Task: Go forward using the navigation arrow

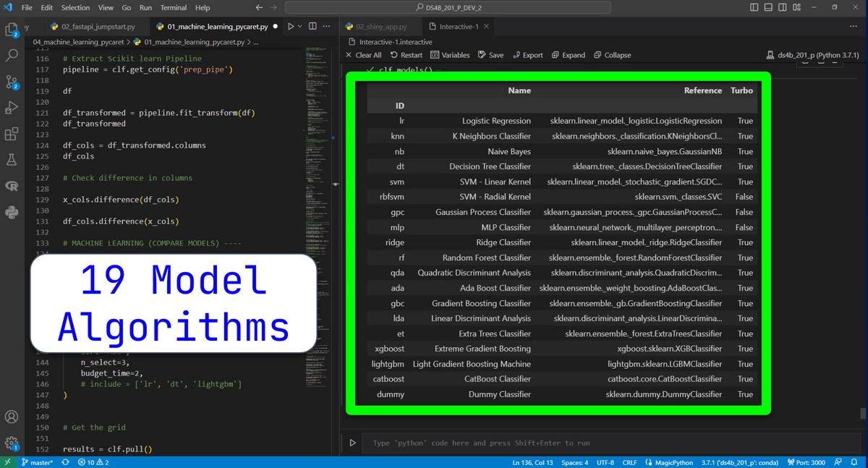Action: (273, 7)
